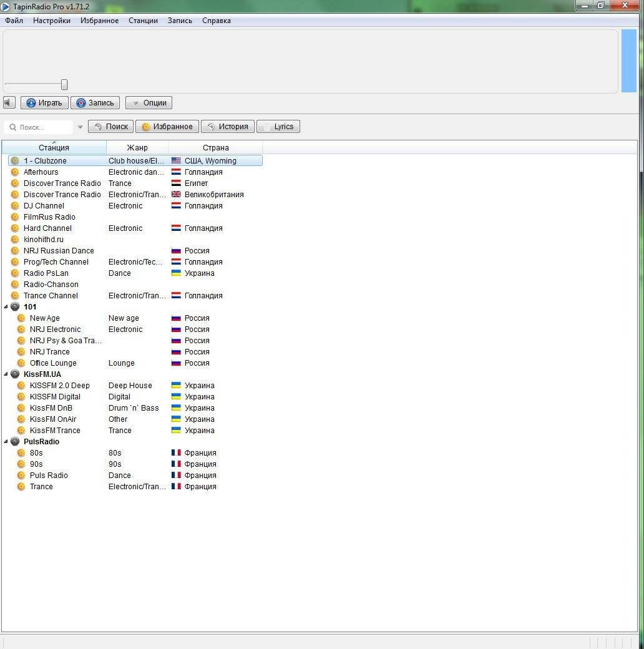Screen dimensions: 644x649
Task: Open the search options dropdown arrow
Action: click(80, 127)
